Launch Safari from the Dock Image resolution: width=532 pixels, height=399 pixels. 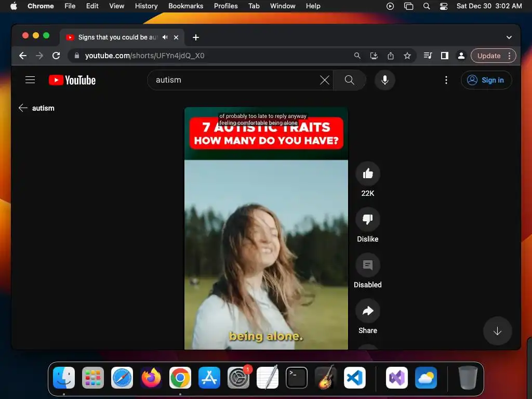click(122, 378)
